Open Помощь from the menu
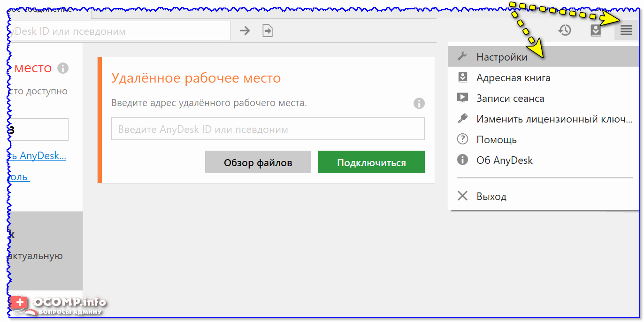The height and width of the screenshot is (322, 644). coord(497,139)
